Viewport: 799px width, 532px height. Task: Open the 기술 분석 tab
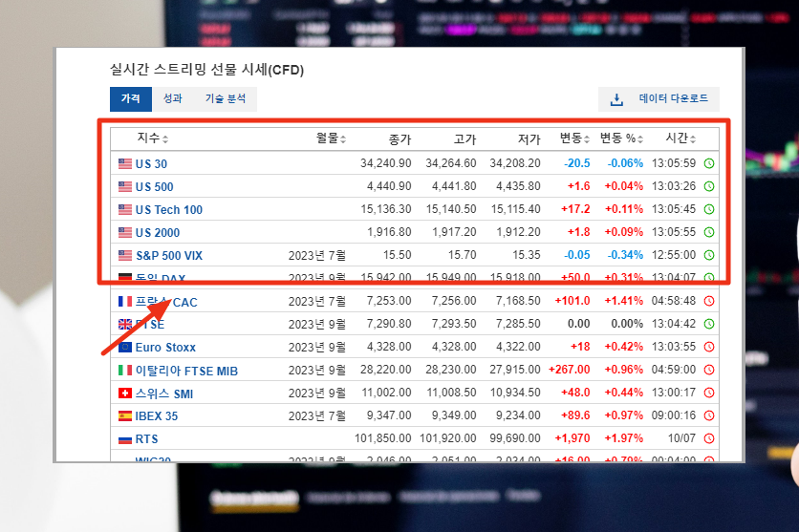[x=226, y=98]
